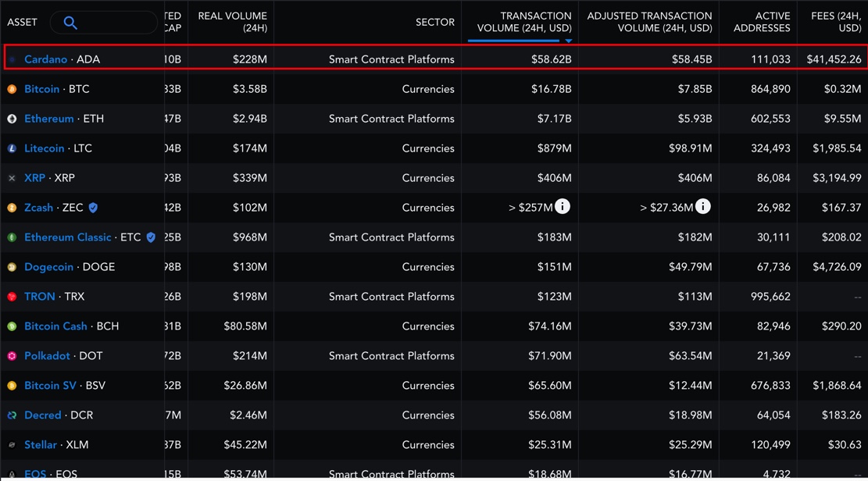Open the Decred asset link
The image size is (868, 481).
43,415
